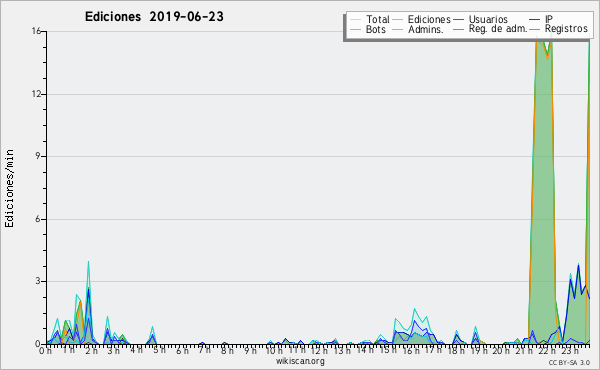Click the orange Bots legend line swatch
Screen dimensions: 600x370
tap(355, 29)
